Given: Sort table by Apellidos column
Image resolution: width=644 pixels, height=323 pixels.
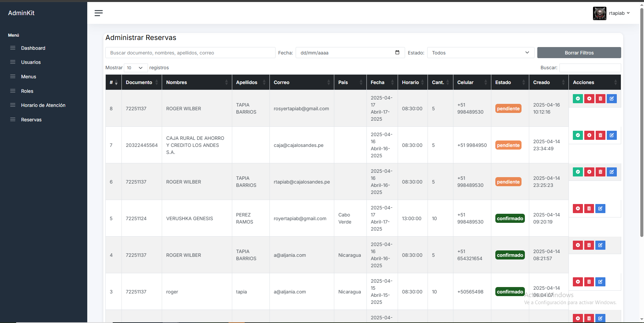Looking at the screenshot, I should pos(251,82).
